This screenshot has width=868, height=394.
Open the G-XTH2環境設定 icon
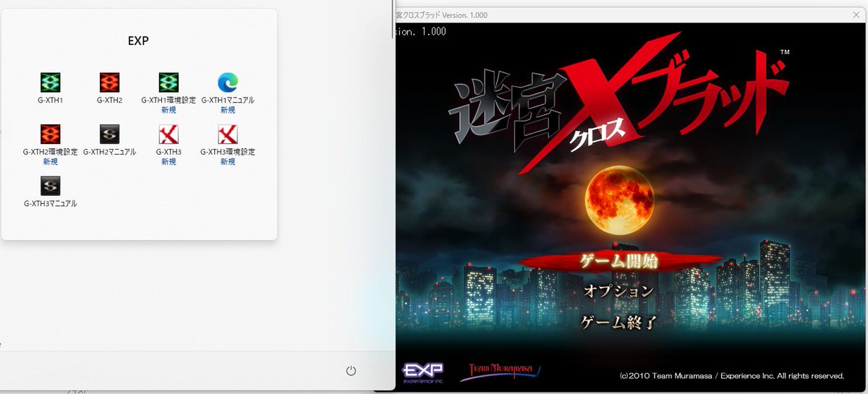pos(50,134)
